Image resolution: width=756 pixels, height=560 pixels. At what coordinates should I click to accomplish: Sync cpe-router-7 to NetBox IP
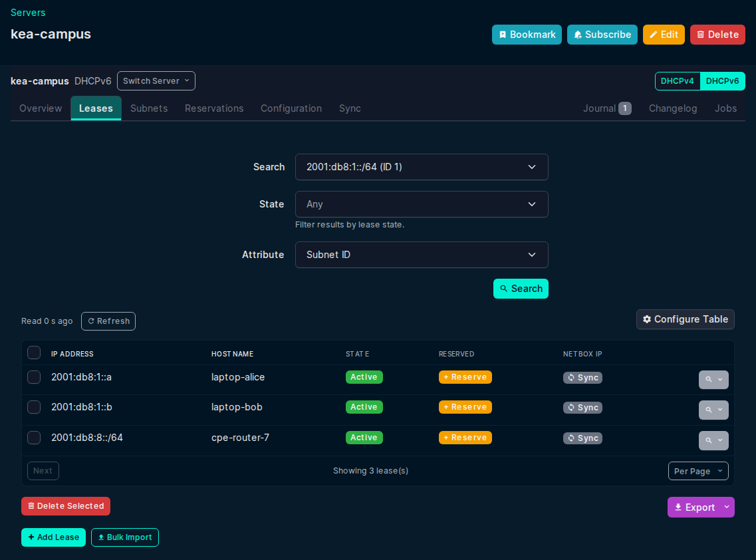582,438
